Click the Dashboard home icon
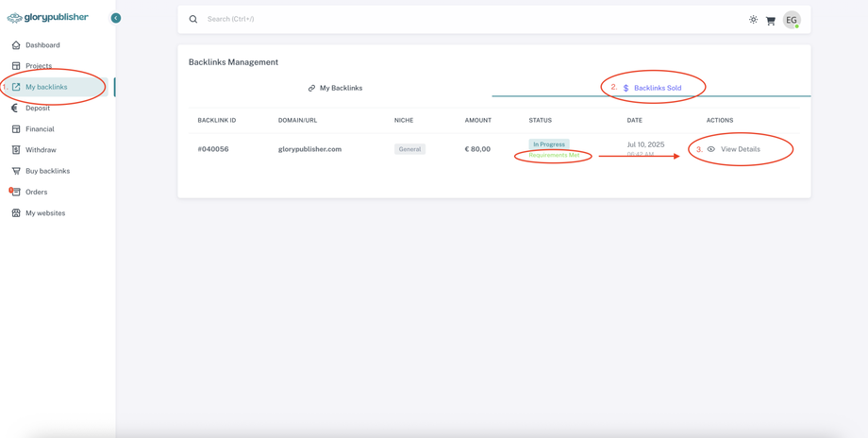 16,45
